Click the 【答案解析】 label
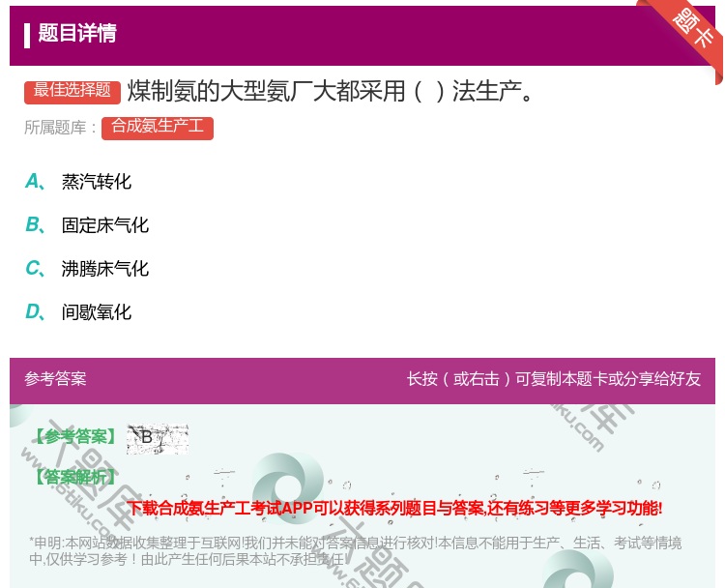725x588 pixels. coord(75,477)
